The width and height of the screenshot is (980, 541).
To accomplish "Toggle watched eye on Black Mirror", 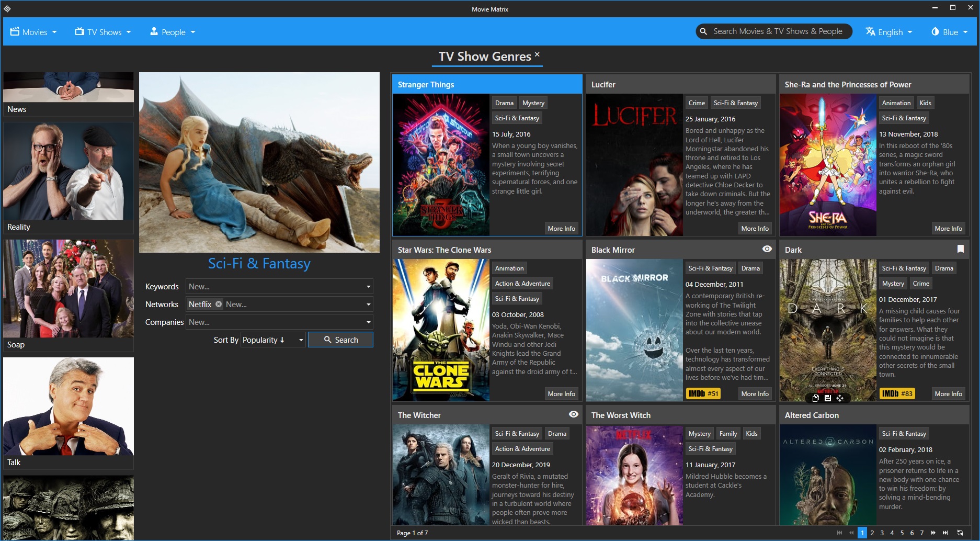I will (767, 249).
